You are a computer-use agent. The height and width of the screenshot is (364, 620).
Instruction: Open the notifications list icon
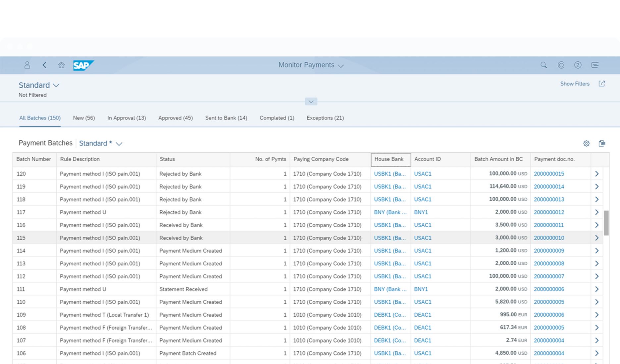[595, 65]
